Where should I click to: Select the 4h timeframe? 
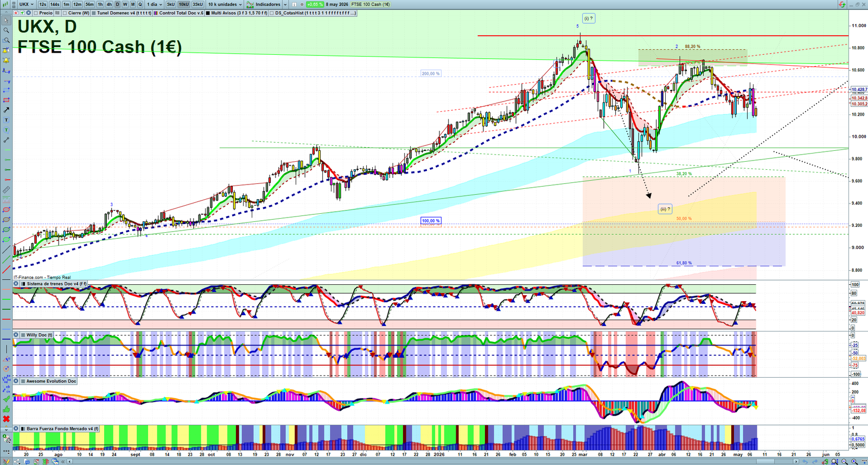tap(109, 4)
